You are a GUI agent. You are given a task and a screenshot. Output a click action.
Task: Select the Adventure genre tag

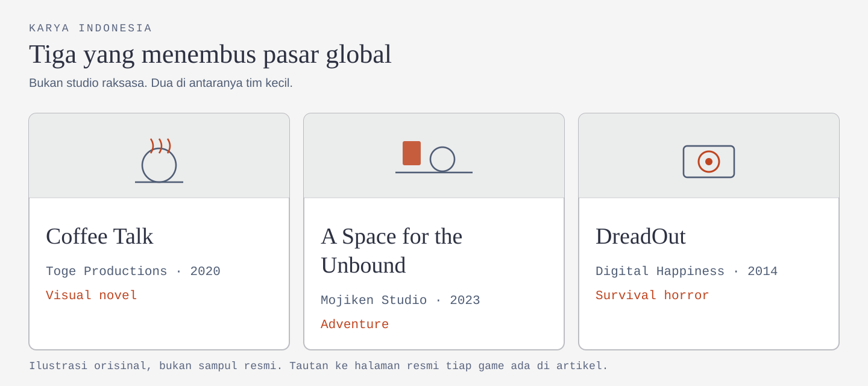point(354,324)
